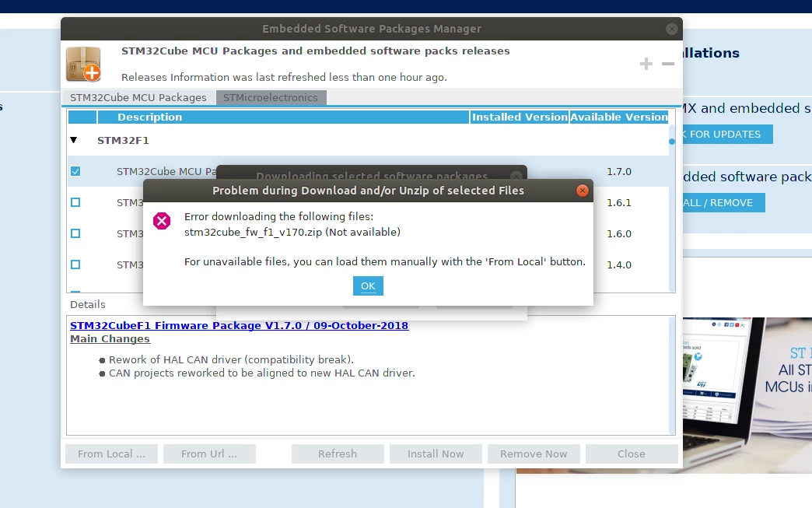812x508 pixels.
Task: Close the Problem during Download dialog
Action: tap(582, 191)
